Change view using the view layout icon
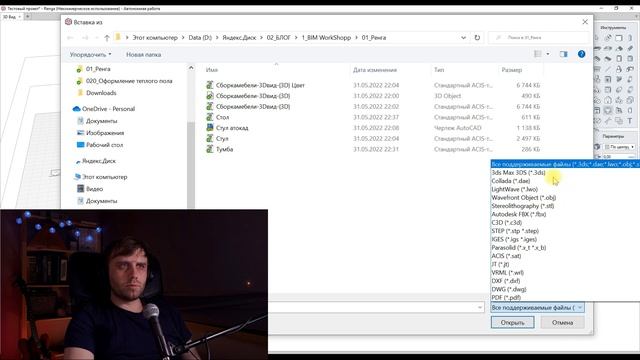 point(538,54)
